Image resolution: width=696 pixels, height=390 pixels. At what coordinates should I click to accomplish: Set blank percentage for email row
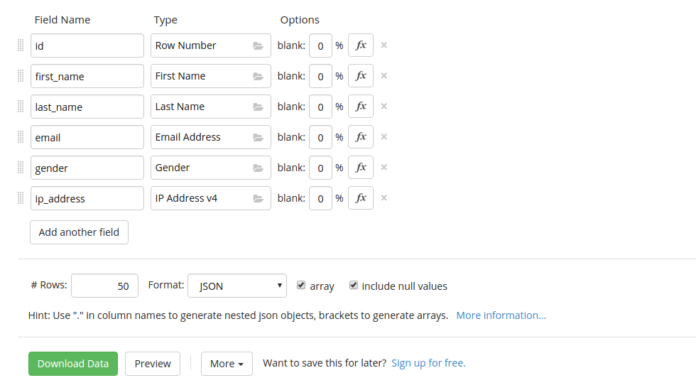pos(320,137)
